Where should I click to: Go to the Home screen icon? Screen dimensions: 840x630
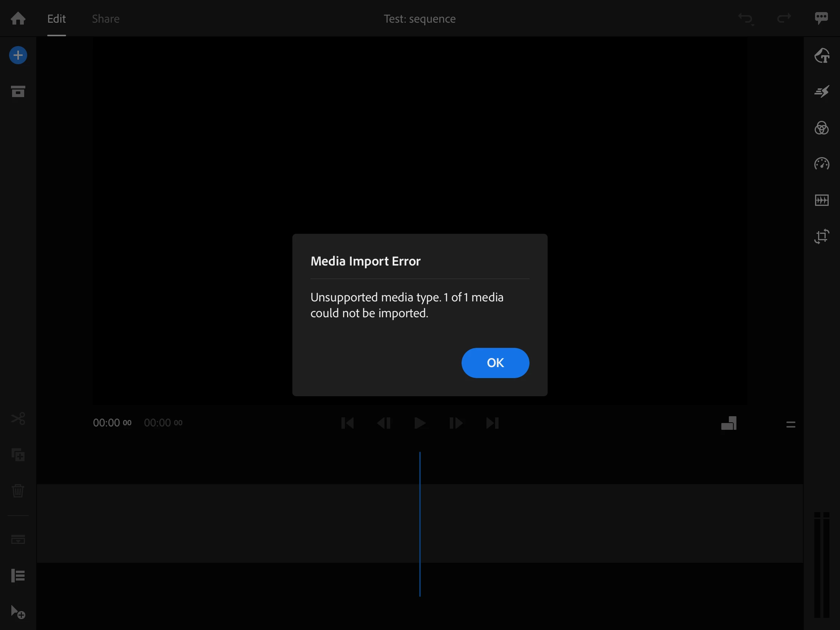[x=18, y=18]
